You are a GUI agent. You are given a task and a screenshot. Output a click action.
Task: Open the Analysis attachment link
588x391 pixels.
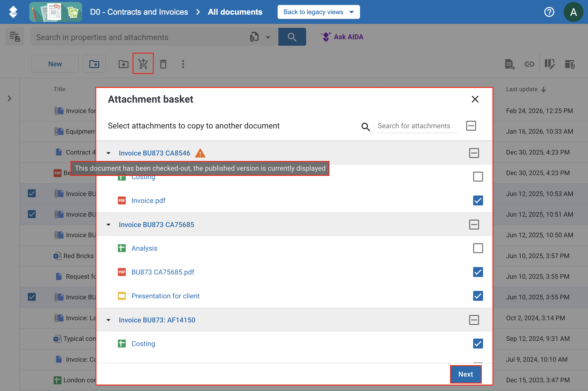tap(144, 248)
